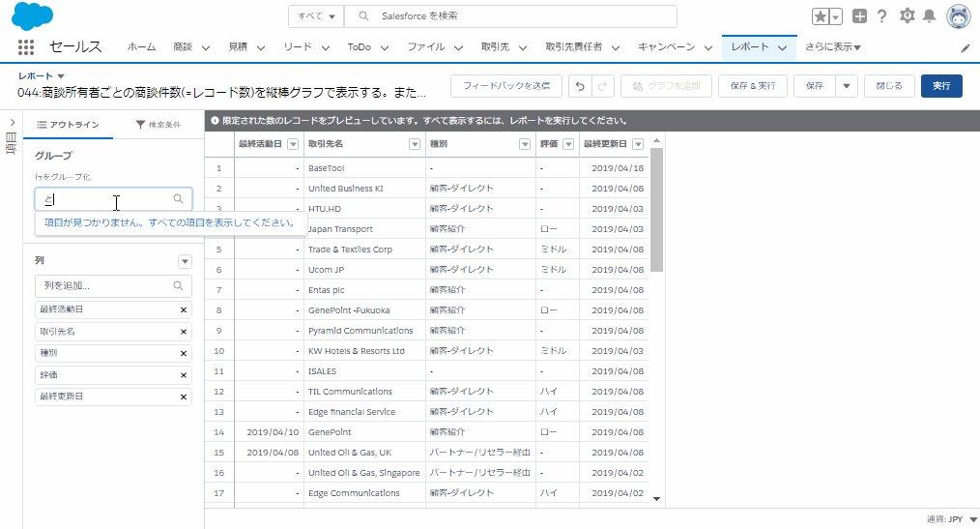Click the グラフを追加 button
The width and height of the screenshot is (980, 529).
point(666,86)
